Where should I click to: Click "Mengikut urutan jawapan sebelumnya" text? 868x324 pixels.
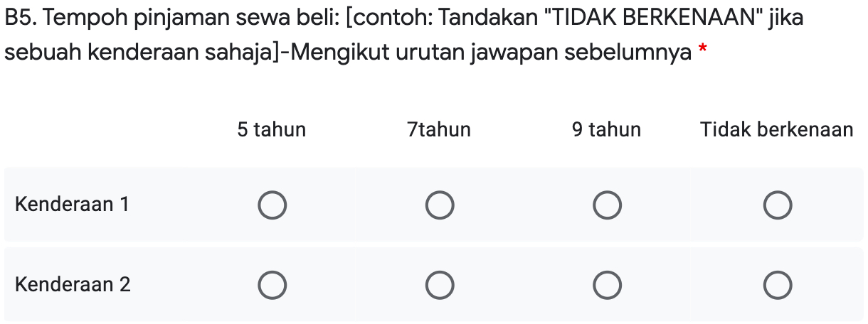click(x=490, y=53)
